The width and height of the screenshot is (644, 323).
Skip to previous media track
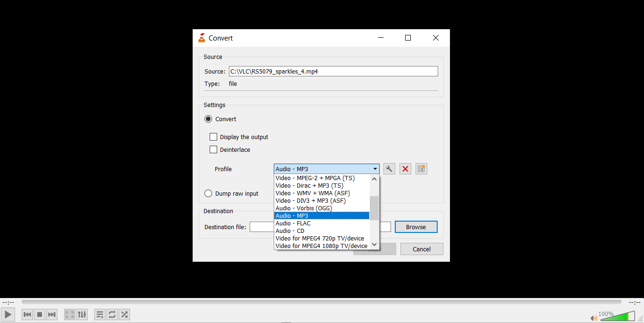tap(27, 315)
